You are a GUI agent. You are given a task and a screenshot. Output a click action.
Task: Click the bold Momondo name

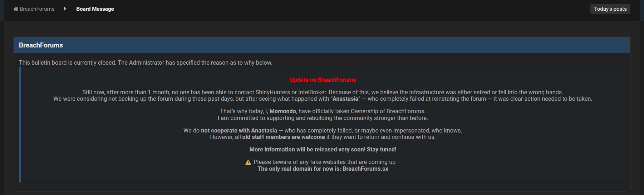pos(282,111)
